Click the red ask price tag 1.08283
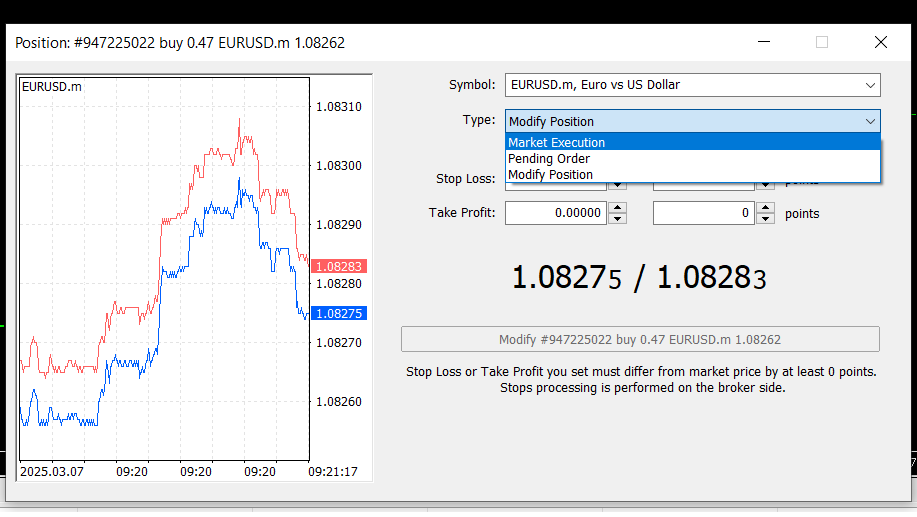917x517 pixels. [339, 266]
